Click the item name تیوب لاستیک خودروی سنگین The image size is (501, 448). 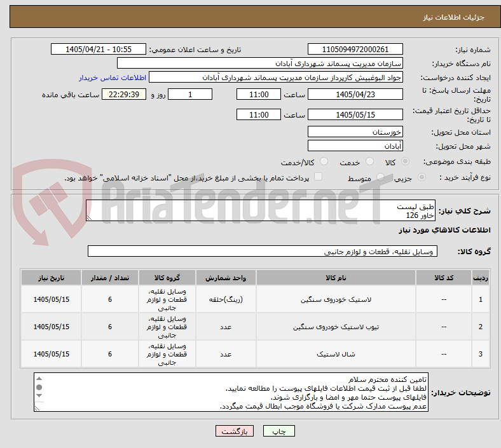click(x=336, y=327)
